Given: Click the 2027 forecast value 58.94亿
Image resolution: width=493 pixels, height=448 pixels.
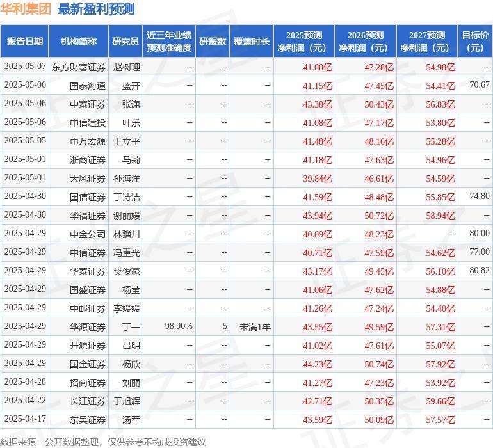Looking at the screenshot, I should click(x=440, y=216).
